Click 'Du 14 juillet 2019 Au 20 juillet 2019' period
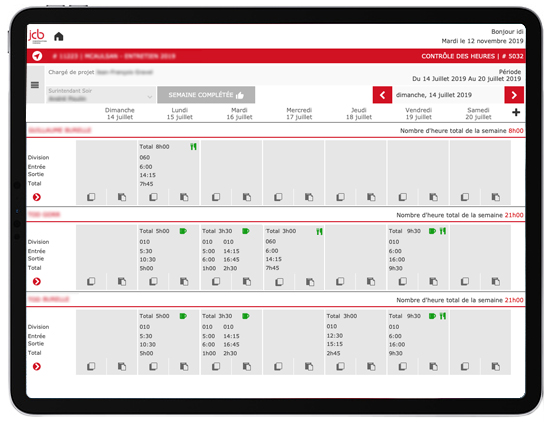The height and width of the screenshot is (422, 555). pos(467,79)
